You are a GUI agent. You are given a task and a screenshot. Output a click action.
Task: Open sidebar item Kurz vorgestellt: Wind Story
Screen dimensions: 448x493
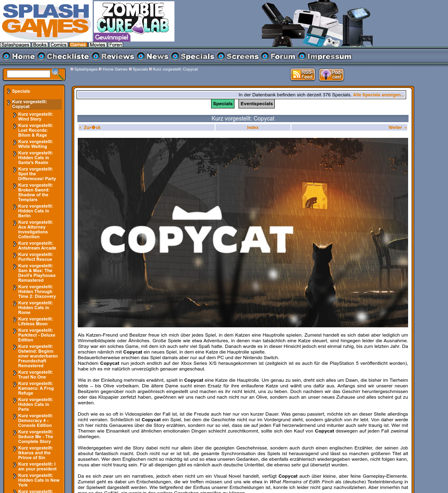(35, 116)
